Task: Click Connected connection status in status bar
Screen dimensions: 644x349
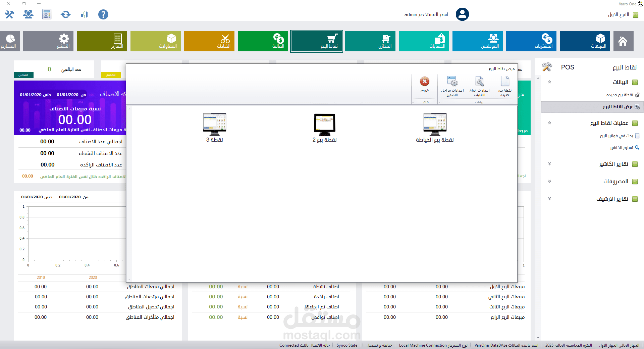Action: pyautogui.click(x=305, y=345)
